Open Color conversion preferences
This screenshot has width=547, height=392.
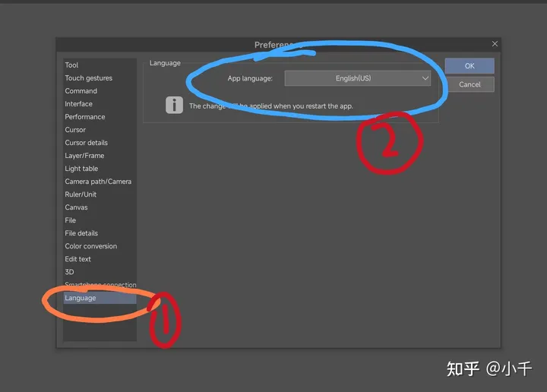[x=90, y=246]
